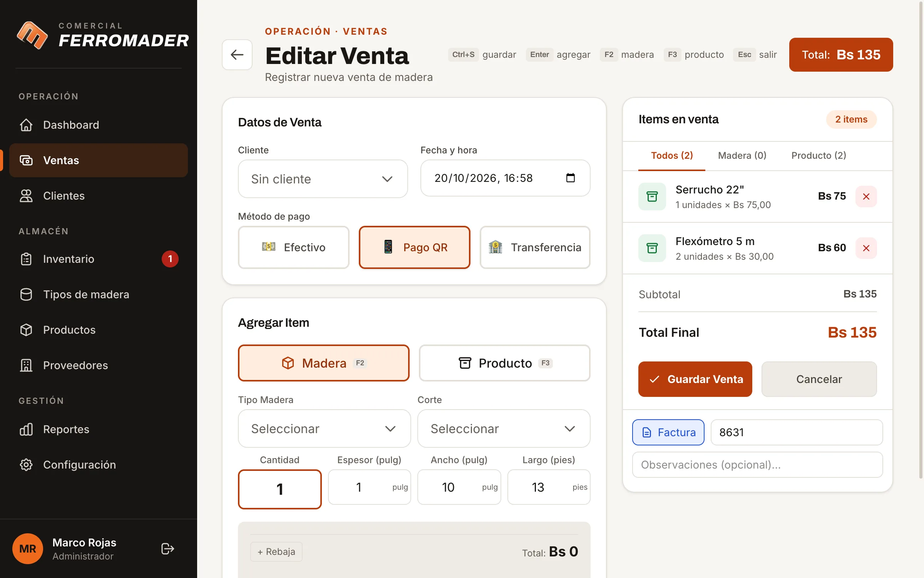Click the Cantidad input field
The image size is (924, 578).
[280, 489]
